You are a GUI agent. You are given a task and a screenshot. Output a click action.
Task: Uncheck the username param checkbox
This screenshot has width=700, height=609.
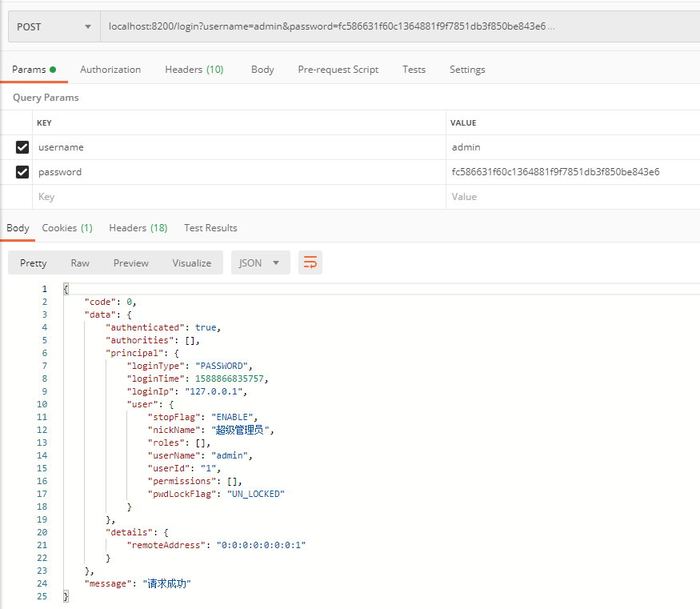(x=22, y=147)
